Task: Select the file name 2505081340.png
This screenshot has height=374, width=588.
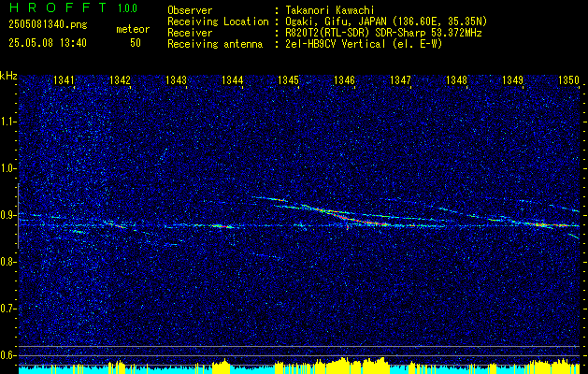Action: (x=48, y=25)
